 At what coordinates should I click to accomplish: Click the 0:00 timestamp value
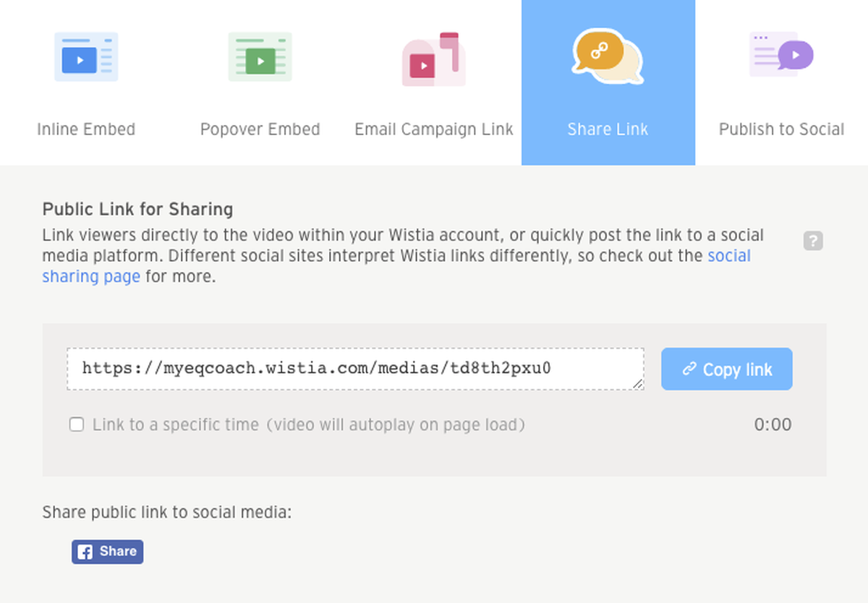tap(773, 424)
